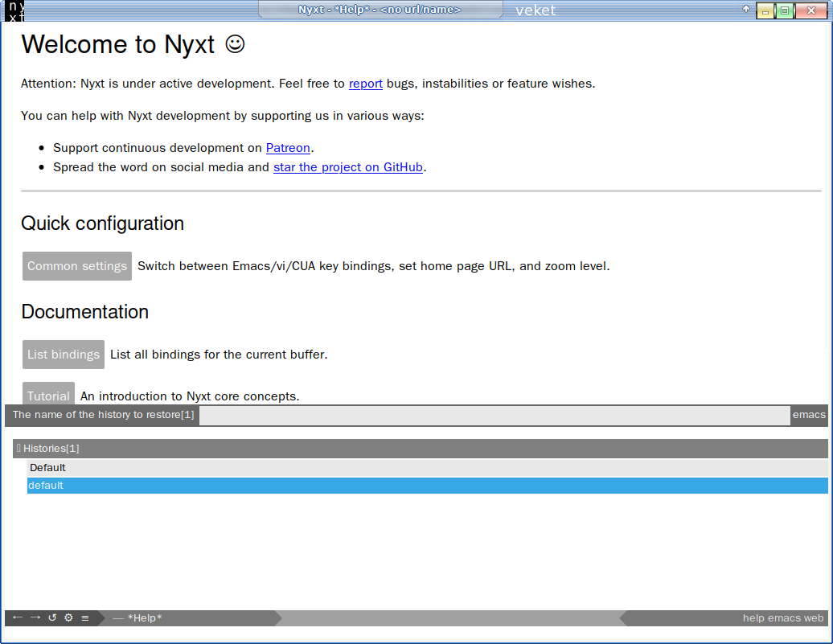This screenshot has width=833, height=644.
Task: Go forward using the right arrow icon
Action: coord(35,617)
